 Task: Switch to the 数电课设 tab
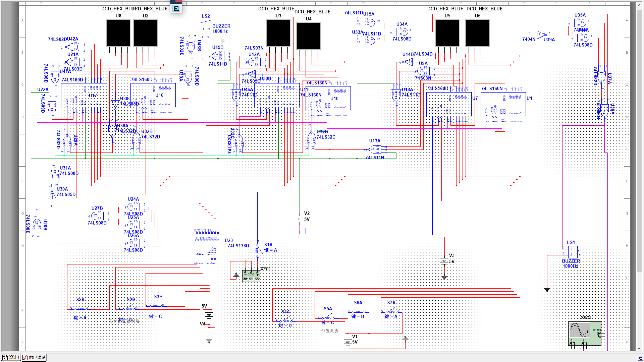34,358
